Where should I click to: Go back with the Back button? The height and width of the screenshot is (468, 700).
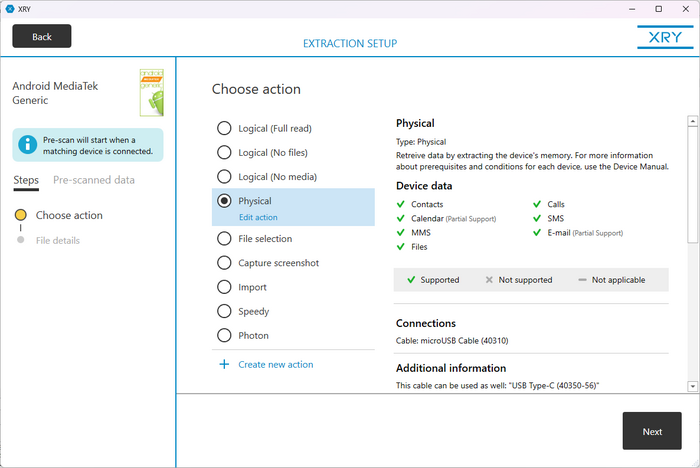[x=42, y=36]
